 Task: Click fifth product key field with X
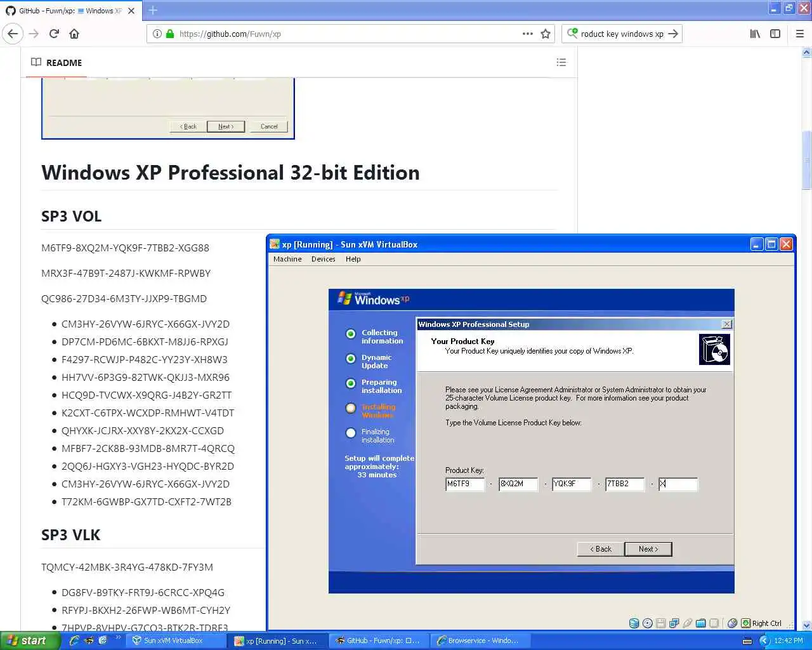[678, 484]
